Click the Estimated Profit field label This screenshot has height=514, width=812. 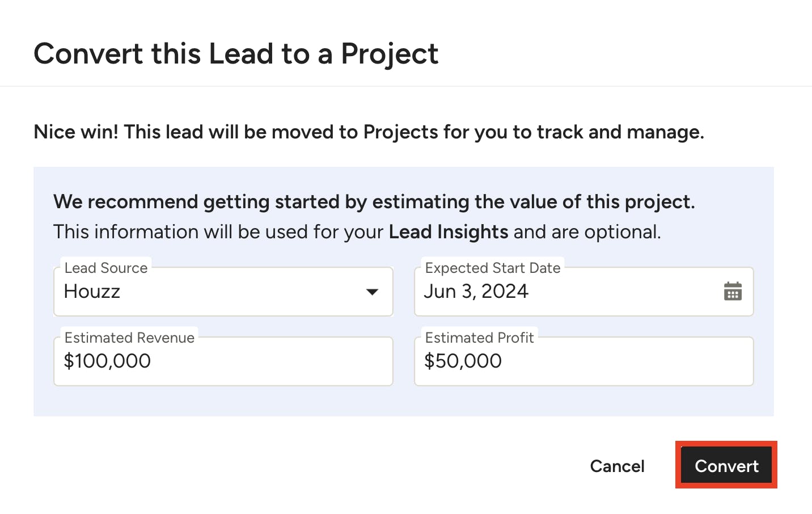pos(480,338)
